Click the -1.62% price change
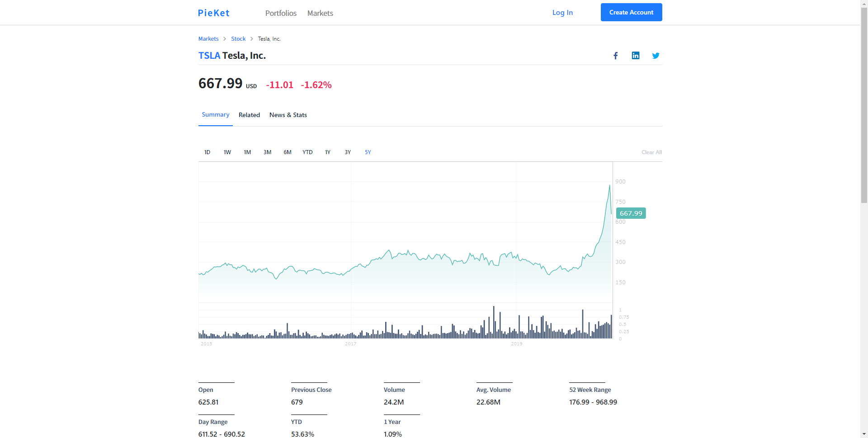868x438 pixels. click(316, 85)
